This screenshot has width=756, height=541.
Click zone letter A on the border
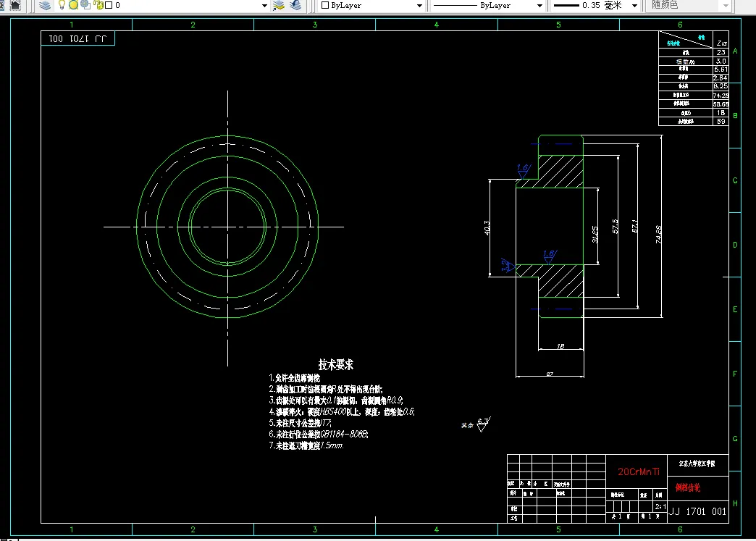click(x=735, y=51)
